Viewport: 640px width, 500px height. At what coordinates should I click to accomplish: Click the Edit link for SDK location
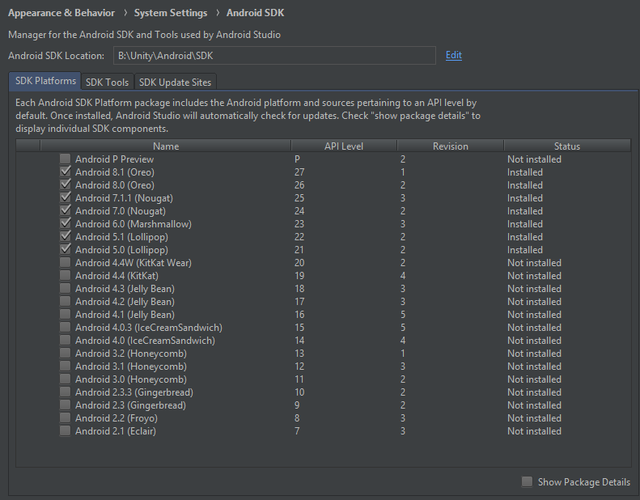453,55
